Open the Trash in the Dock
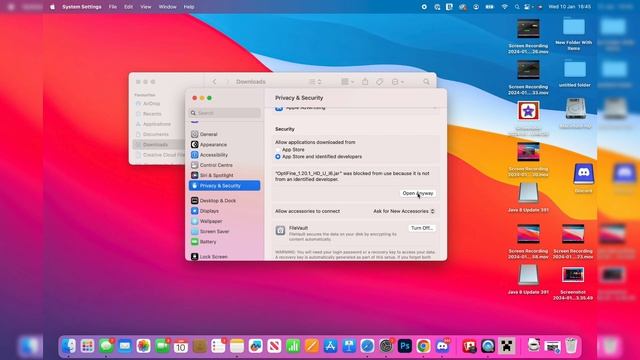Viewport: 640px width, 360px height. 571,346
